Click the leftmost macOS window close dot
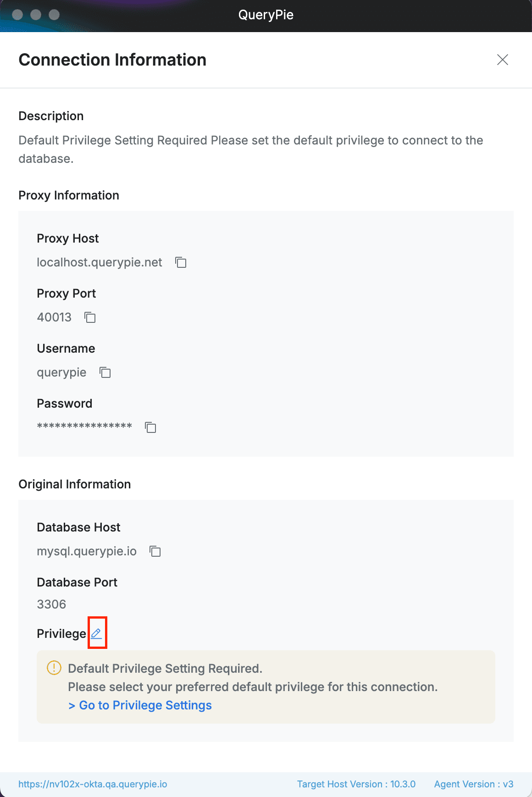 coord(17,15)
